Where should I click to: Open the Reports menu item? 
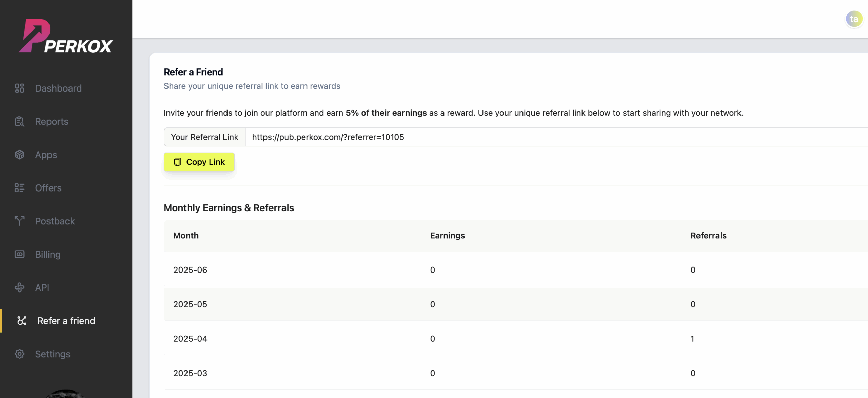coord(52,121)
